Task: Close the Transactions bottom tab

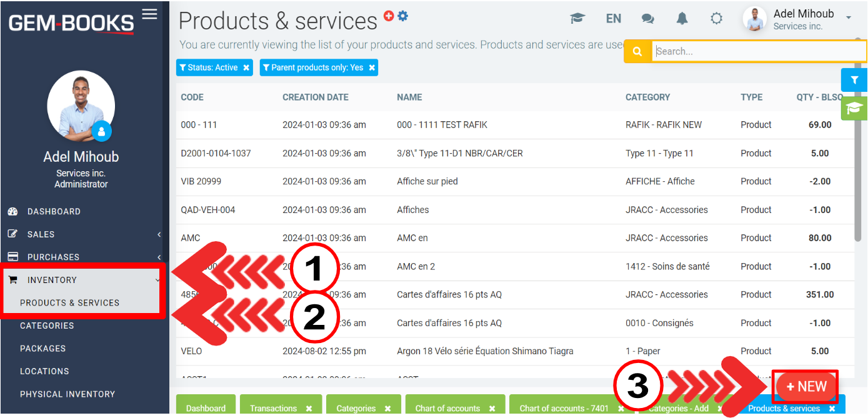Action: pyautogui.click(x=309, y=409)
